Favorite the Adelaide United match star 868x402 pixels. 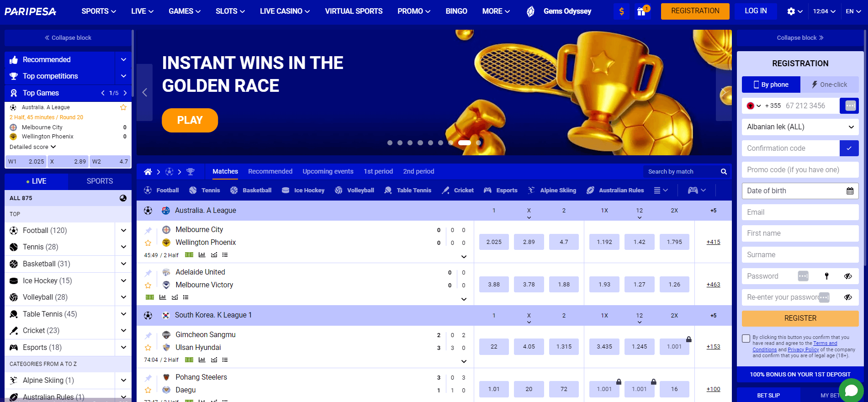[148, 286]
